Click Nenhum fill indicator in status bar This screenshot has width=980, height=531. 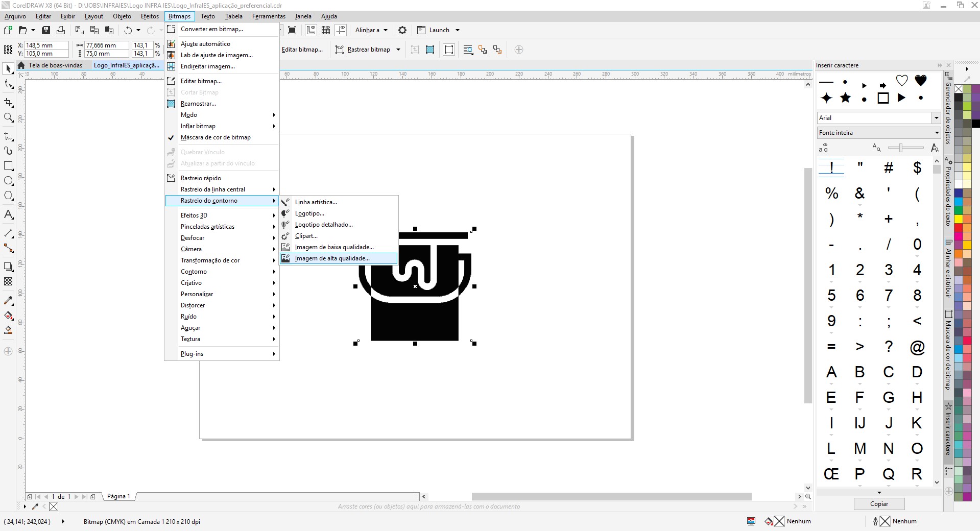(787, 521)
